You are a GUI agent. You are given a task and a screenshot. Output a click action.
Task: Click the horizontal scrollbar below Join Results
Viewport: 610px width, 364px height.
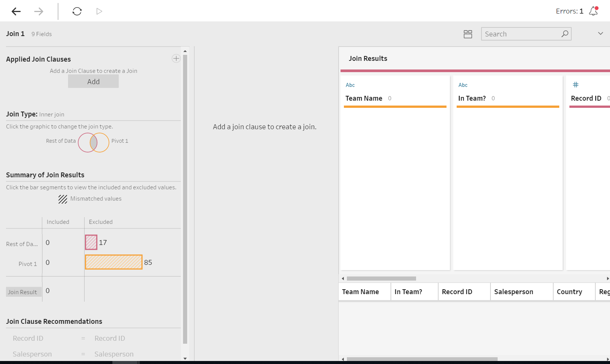381,278
